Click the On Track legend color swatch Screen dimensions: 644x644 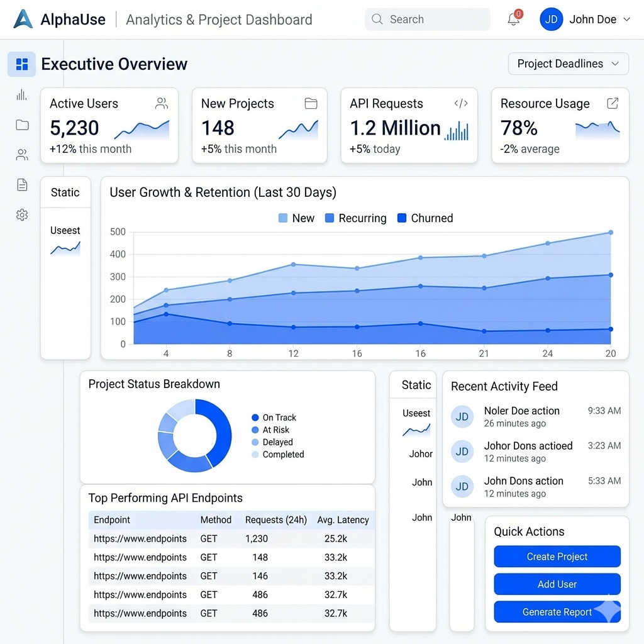point(255,418)
